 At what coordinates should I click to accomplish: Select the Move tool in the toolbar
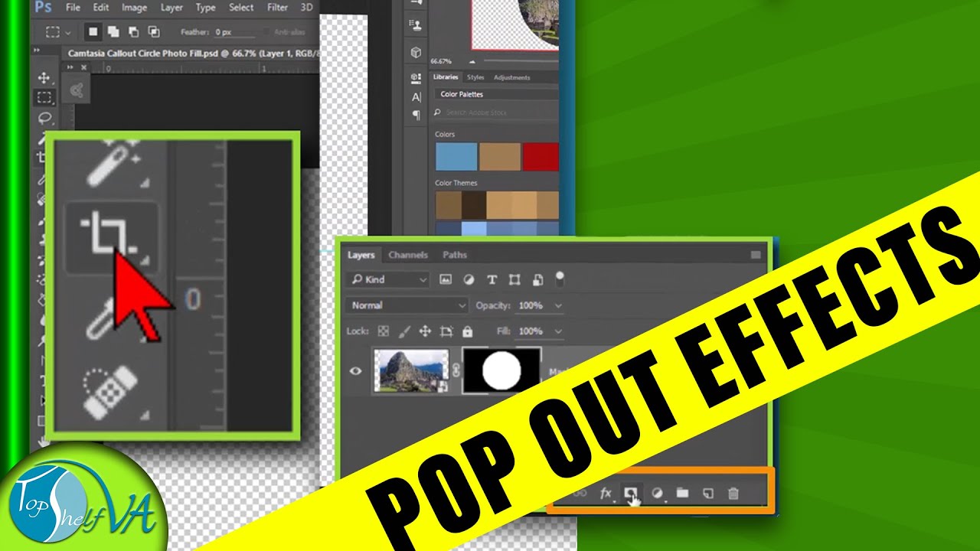[44, 77]
